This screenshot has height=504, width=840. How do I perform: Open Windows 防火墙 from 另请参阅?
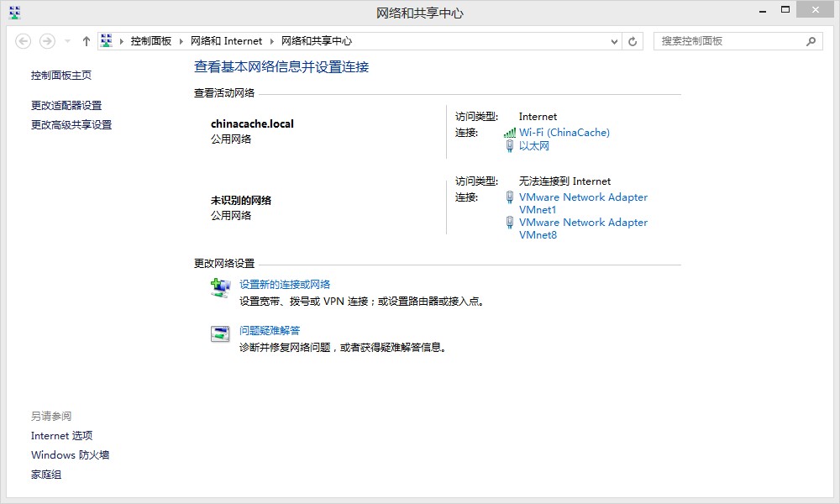(x=69, y=454)
